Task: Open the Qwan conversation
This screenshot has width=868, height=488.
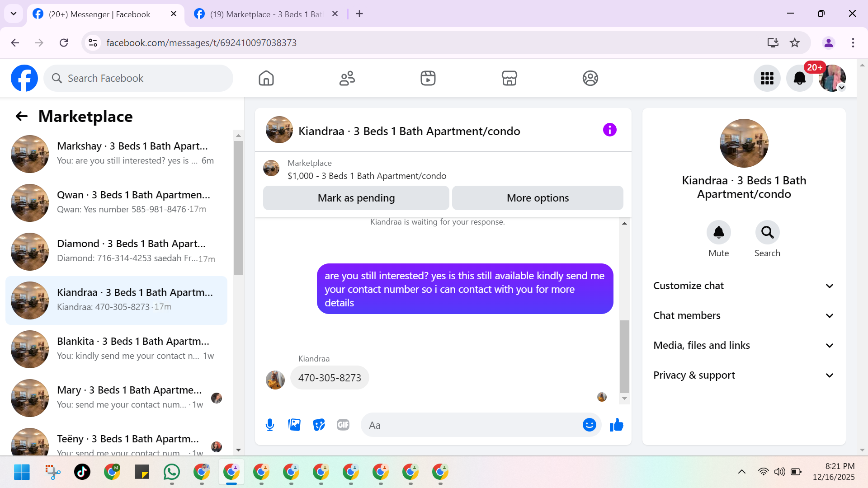Action: [x=117, y=203]
